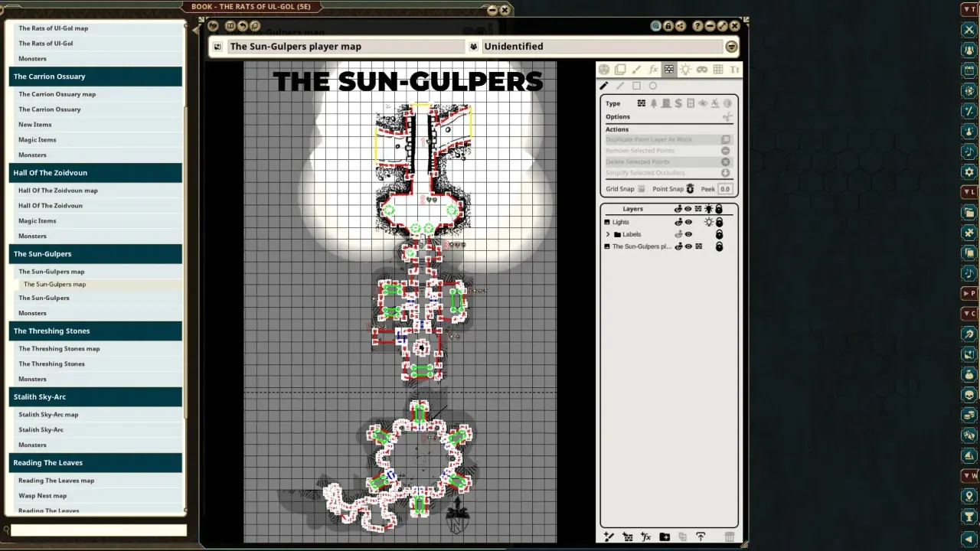
Task: Delete the layer with the trash icon
Action: [x=730, y=537]
